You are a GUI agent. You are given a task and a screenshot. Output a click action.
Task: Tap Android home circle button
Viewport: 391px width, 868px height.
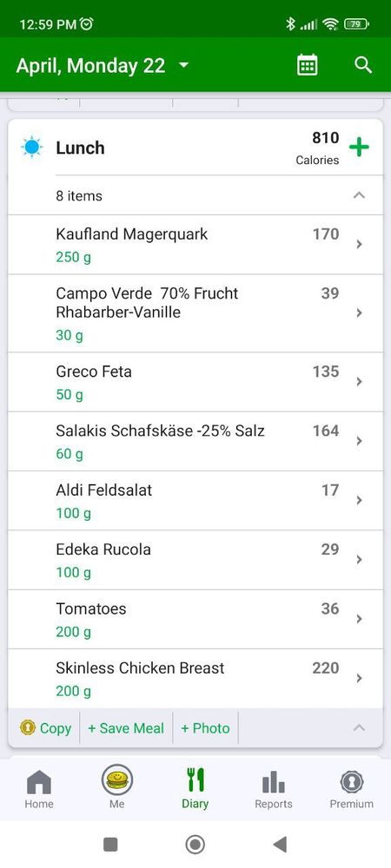pyautogui.click(x=195, y=845)
